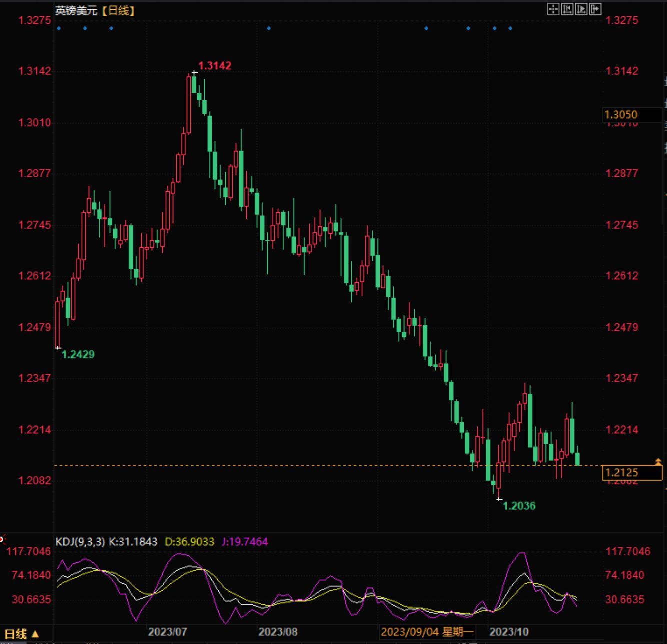Click the rightmost blue event dot above the chart
The image size is (667, 644).
point(510,28)
